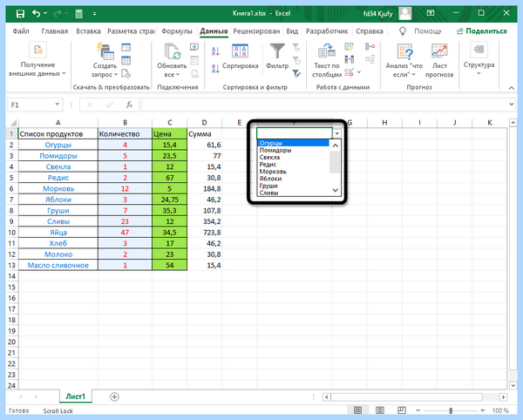Image resolution: width=523 pixels, height=420 pixels.
Task: Click the Flash Fill icon
Action: [x=349, y=47]
